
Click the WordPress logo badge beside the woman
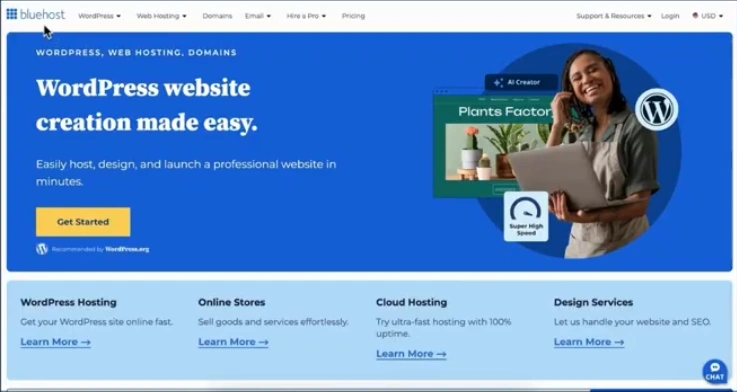[657, 110]
